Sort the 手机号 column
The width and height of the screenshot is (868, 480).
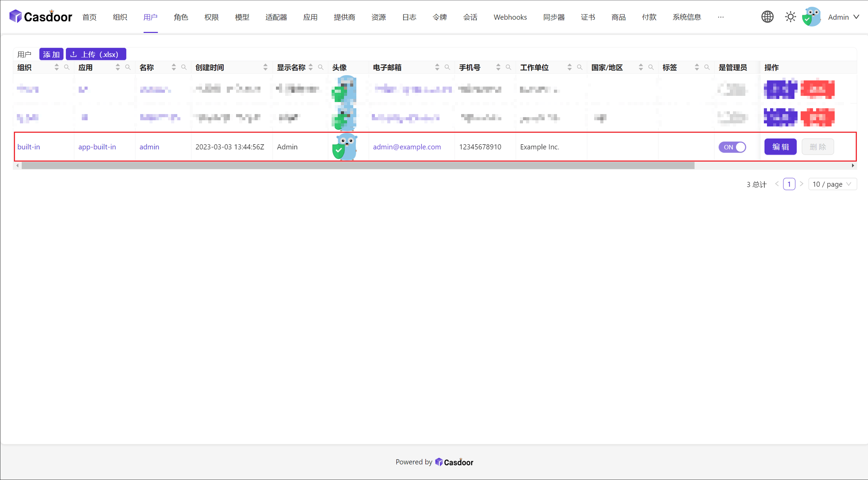point(498,67)
